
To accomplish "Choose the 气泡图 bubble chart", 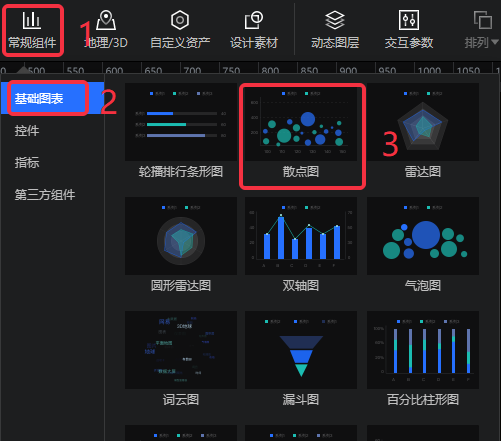I will [423, 236].
